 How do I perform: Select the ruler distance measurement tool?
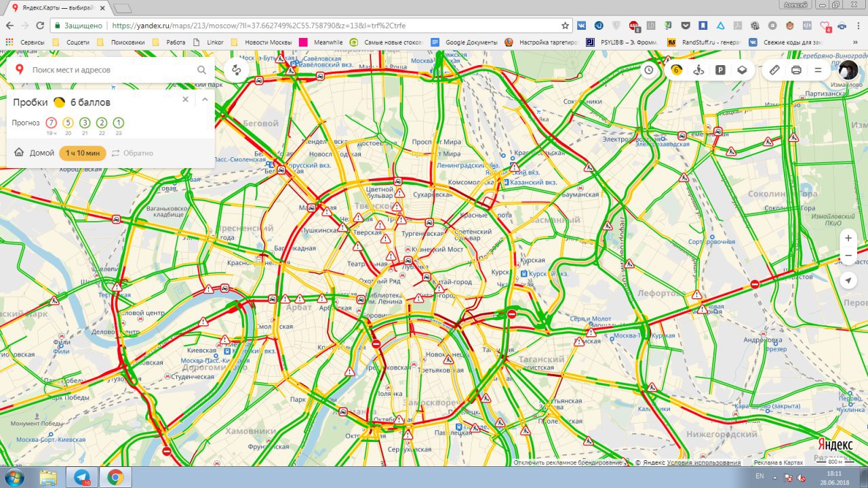(775, 70)
